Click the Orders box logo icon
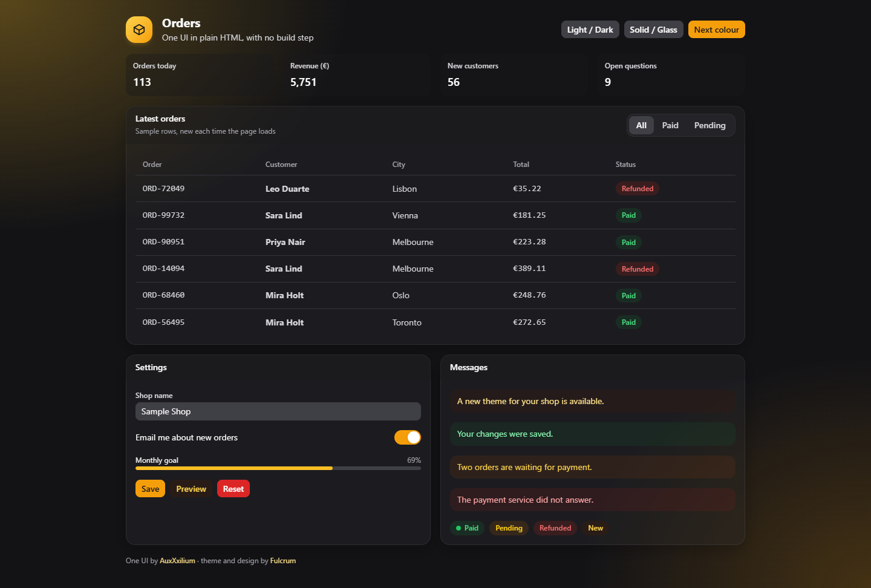This screenshot has height=588, width=871. coord(139,30)
